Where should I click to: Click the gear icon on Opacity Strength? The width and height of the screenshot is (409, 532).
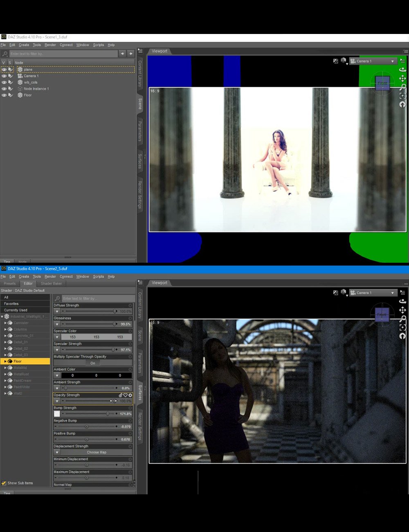tap(130, 395)
